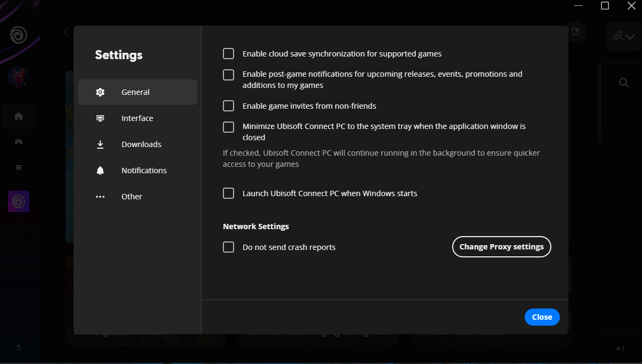Switch to the Interface settings tab

(138, 118)
